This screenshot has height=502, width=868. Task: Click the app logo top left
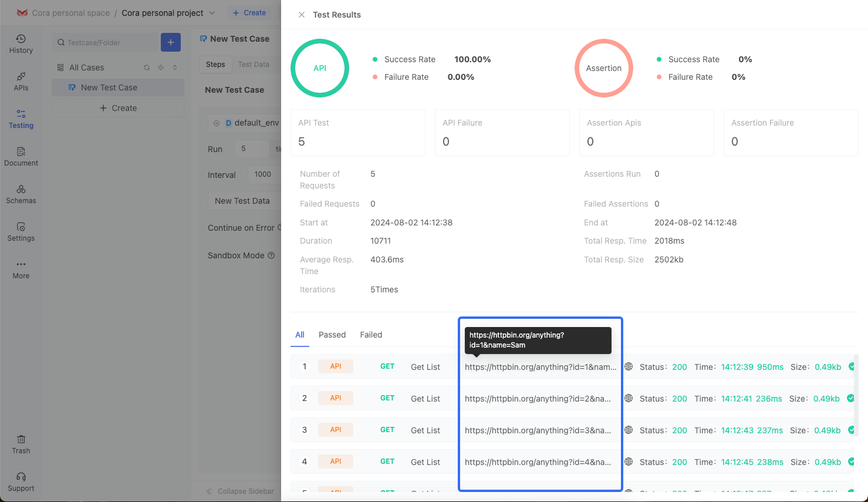coord(22,13)
